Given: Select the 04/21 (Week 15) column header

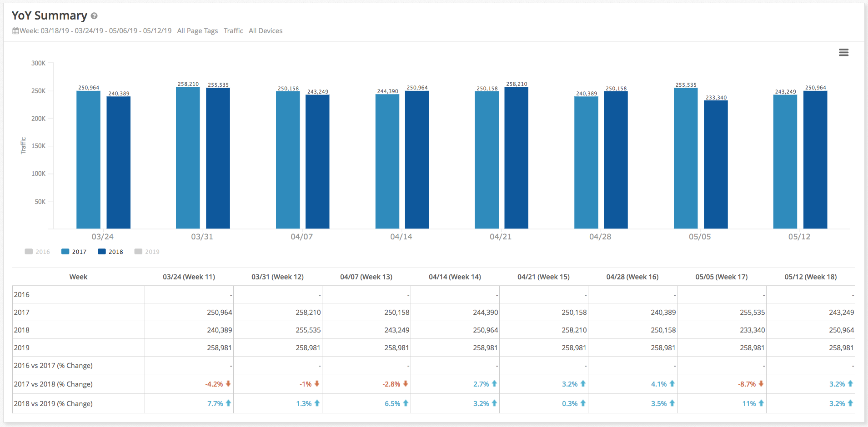Looking at the screenshot, I should pyautogui.click(x=544, y=277).
